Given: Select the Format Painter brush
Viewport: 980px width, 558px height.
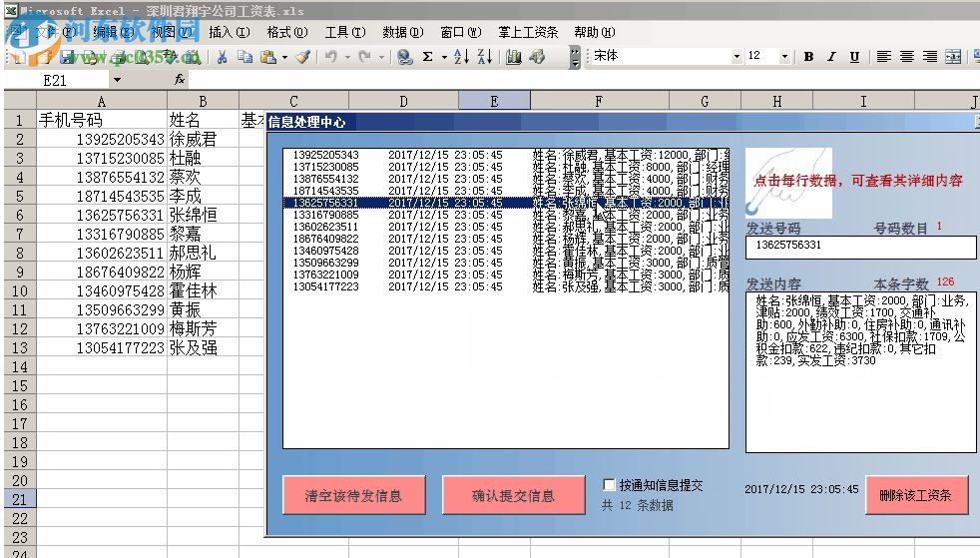Looking at the screenshot, I should pyautogui.click(x=303, y=57).
